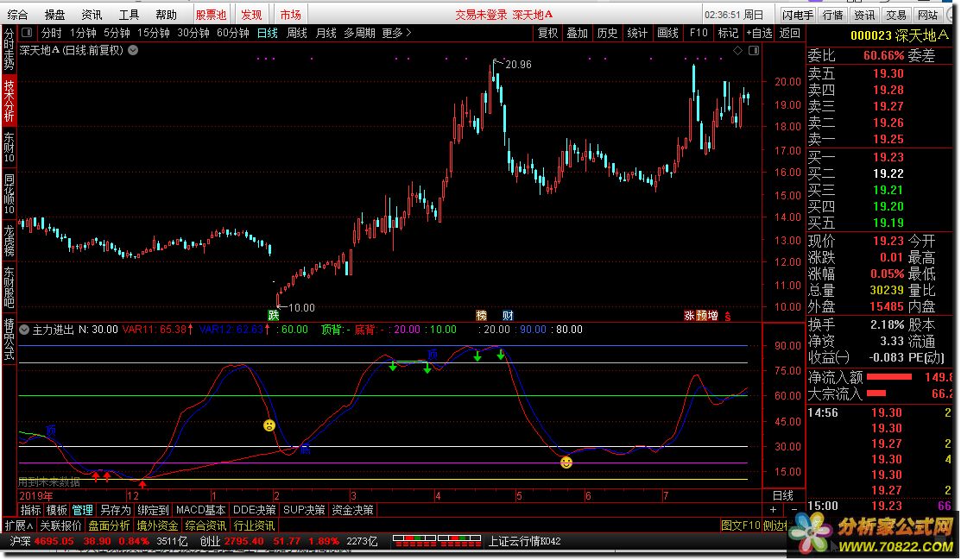The width and height of the screenshot is (961, 560).
Task: Switch to the 市场 tab
Action: [x=290, y=15]
